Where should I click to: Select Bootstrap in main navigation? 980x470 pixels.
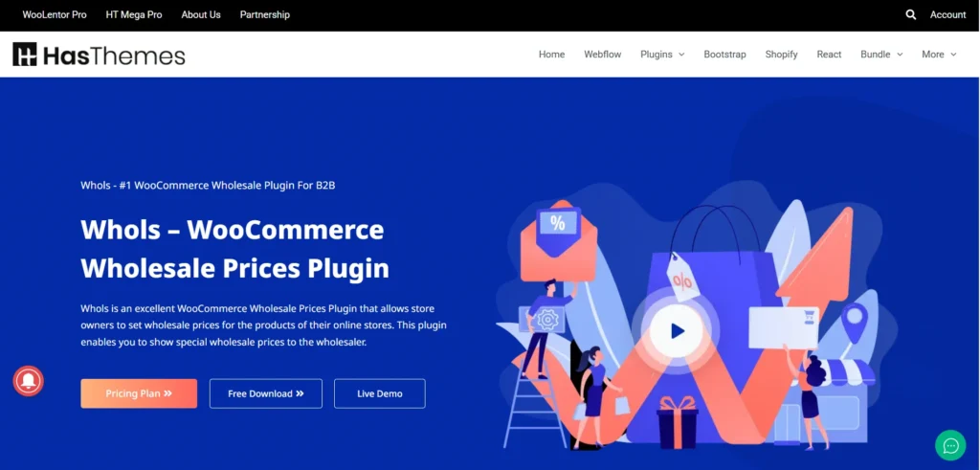724,55
